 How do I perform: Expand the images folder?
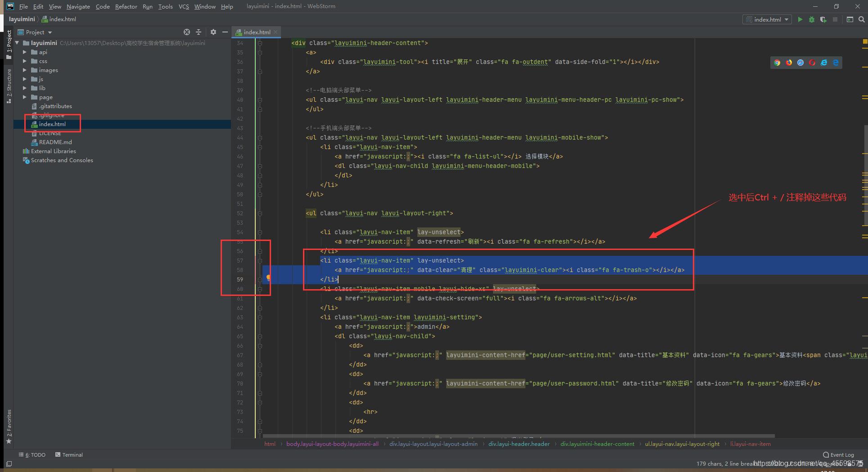coord(25,70)
